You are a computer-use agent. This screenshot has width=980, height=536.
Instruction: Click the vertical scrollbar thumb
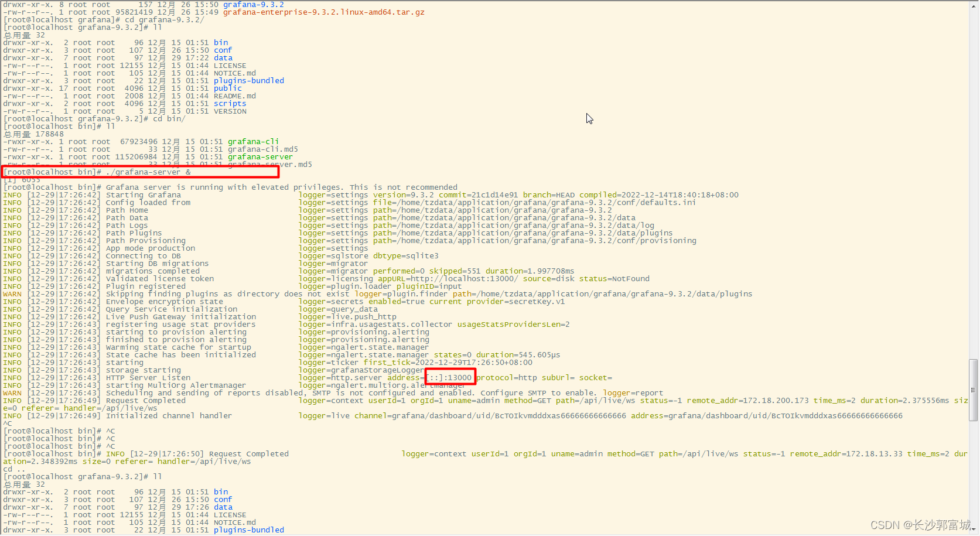[974, 390]
